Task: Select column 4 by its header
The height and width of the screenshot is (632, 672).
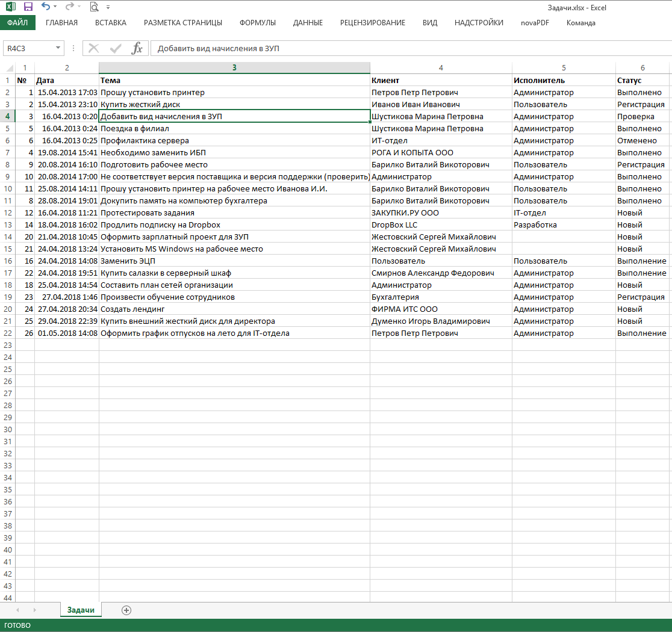Action: (441, 67)
